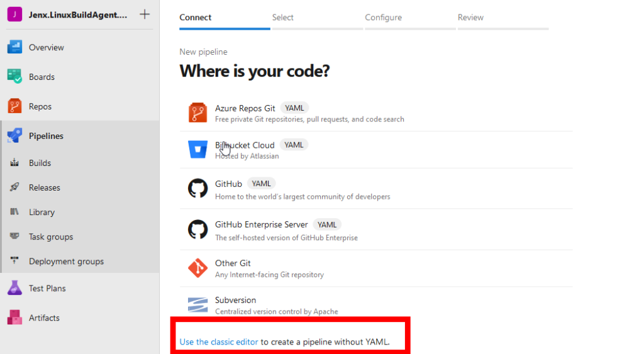Click the GitHub Enterprise Server octocat icon
Viewport: 644px width, 354px height.
click(197, 229)
